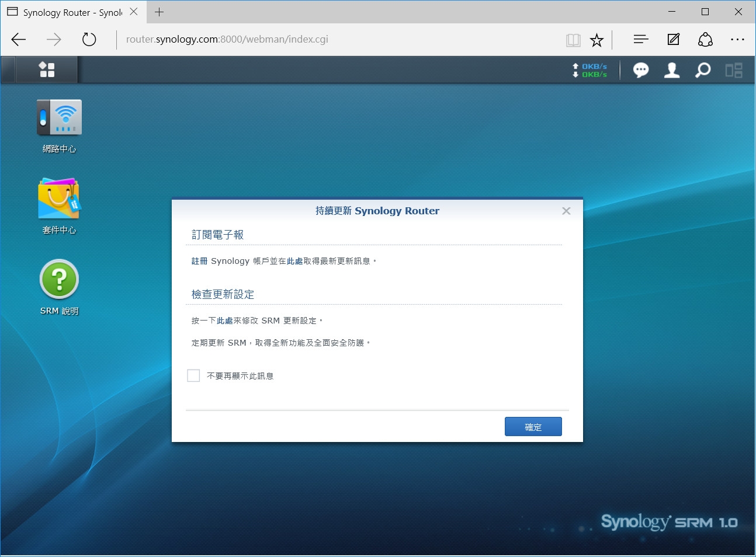This screenshot has width=756, height=557.
Task: Close the Synology Router browser tab
Action: (134, 12)
